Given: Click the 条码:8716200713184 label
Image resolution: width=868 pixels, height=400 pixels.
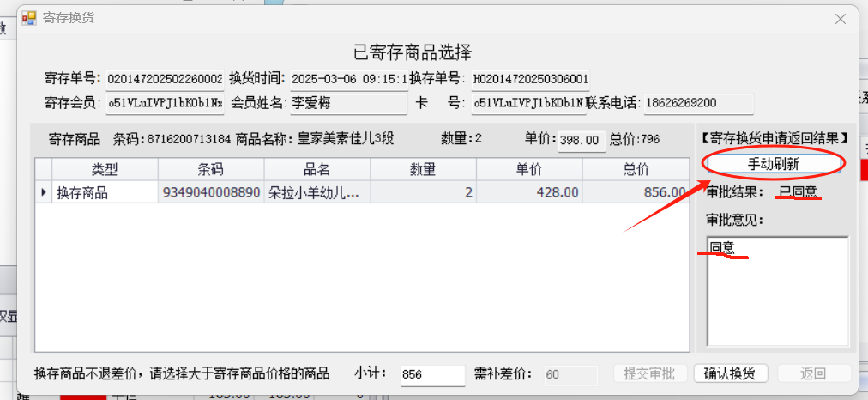Looking at the screenshot, I should (x=172, y=138).
